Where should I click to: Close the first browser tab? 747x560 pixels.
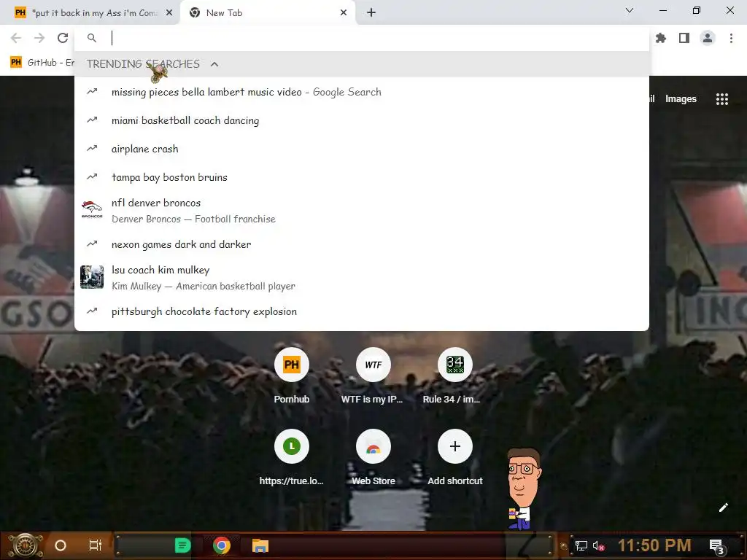169,13
